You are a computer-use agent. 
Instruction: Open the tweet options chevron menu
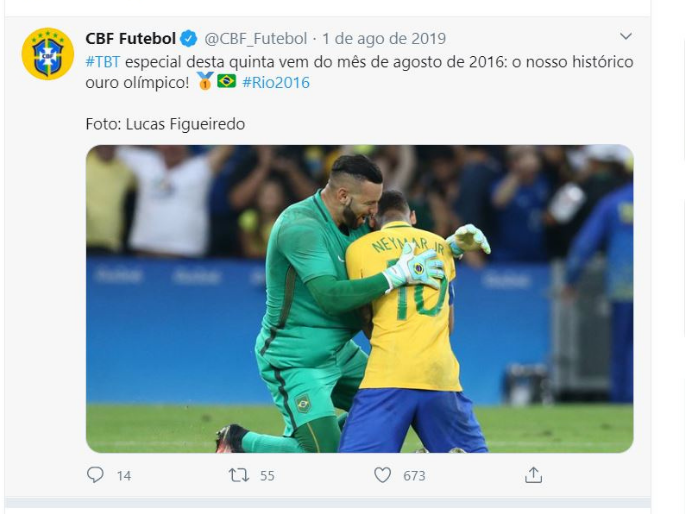[626, 38]
